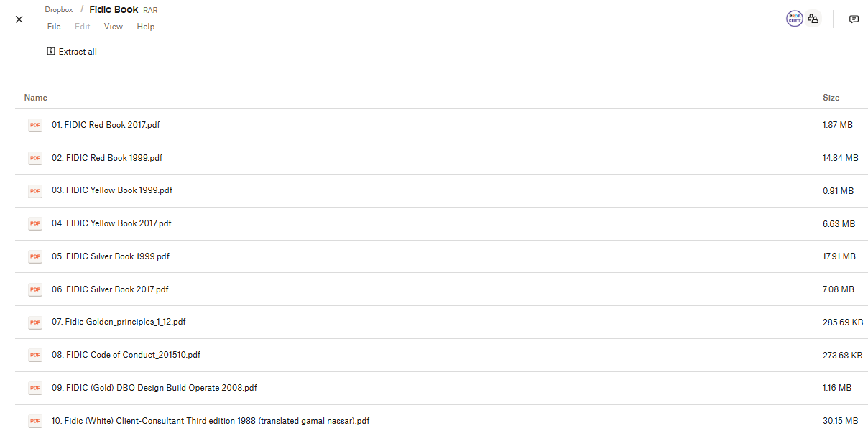The width and height of the screenshot is (868, 441).
Task: Click PDF icon next to FIDIC Code of Conduct
Action: 35,355
